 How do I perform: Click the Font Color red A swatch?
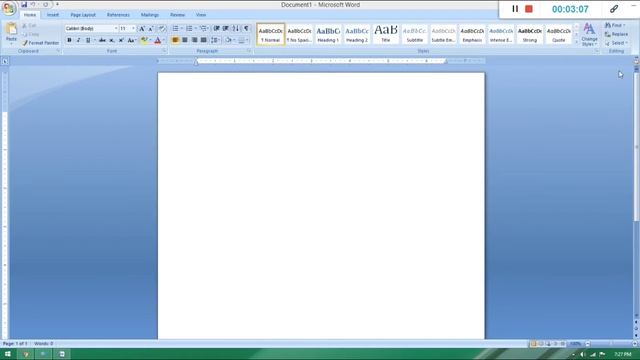click(158, 40)
